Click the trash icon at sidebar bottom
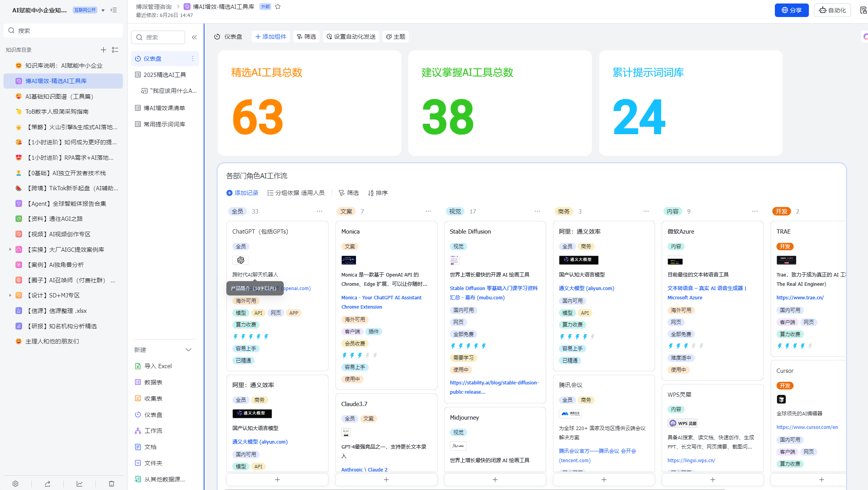 click(x=112, y=484)
